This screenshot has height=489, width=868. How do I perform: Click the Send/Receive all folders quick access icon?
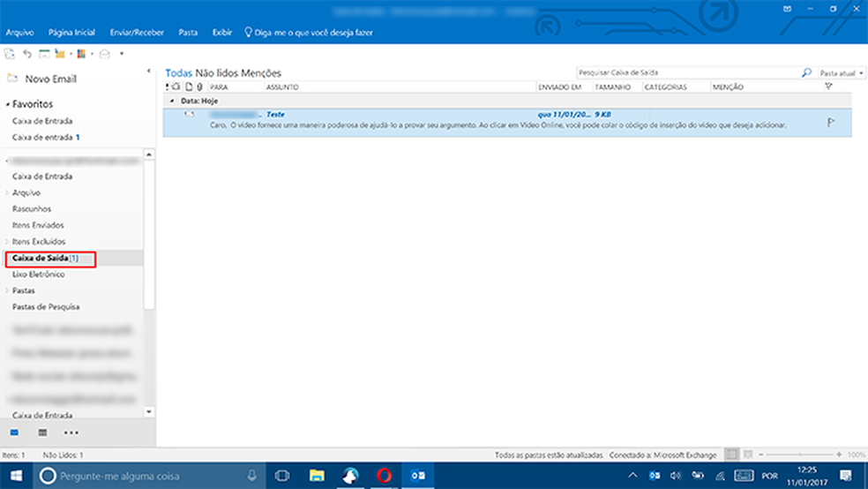(x=10, y=54)
